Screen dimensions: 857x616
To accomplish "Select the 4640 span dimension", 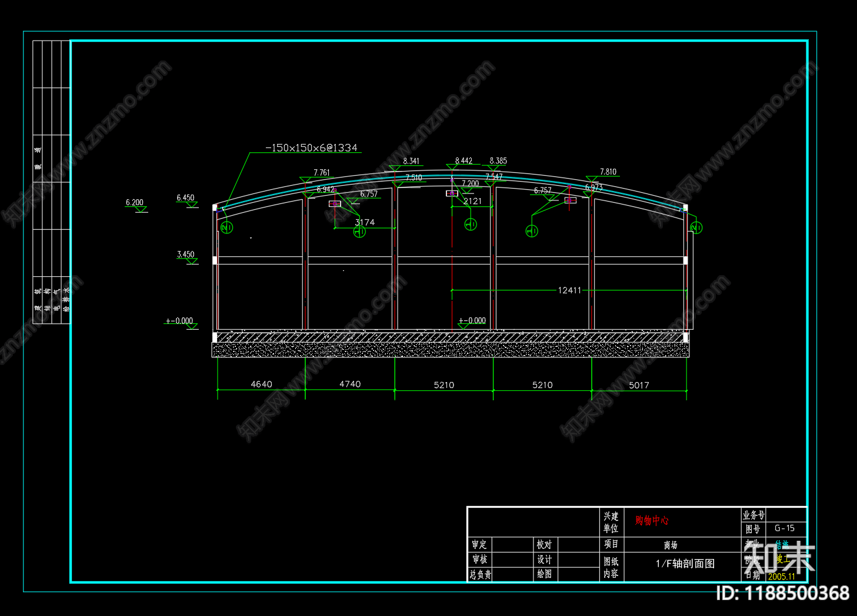I will [261, 384].
